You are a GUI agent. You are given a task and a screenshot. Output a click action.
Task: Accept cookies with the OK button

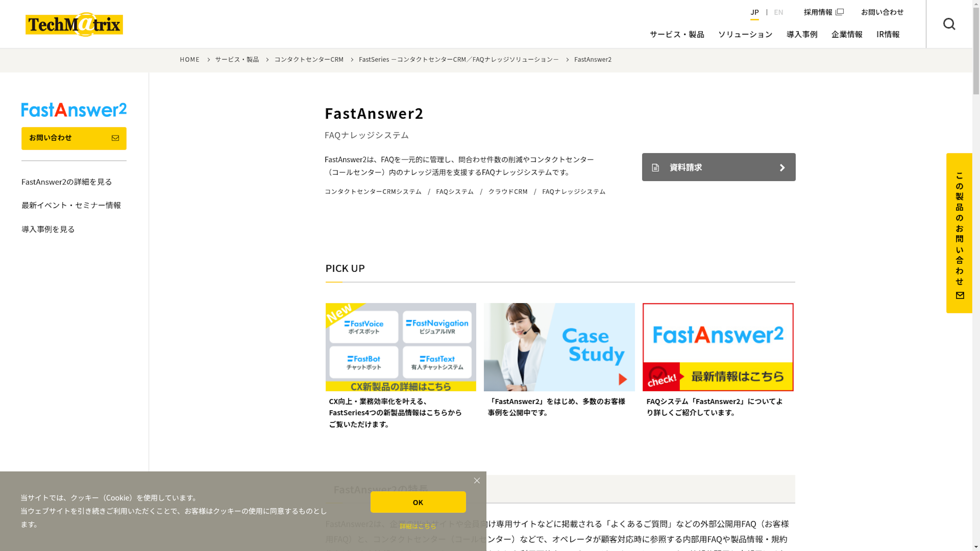click(418, 502)
